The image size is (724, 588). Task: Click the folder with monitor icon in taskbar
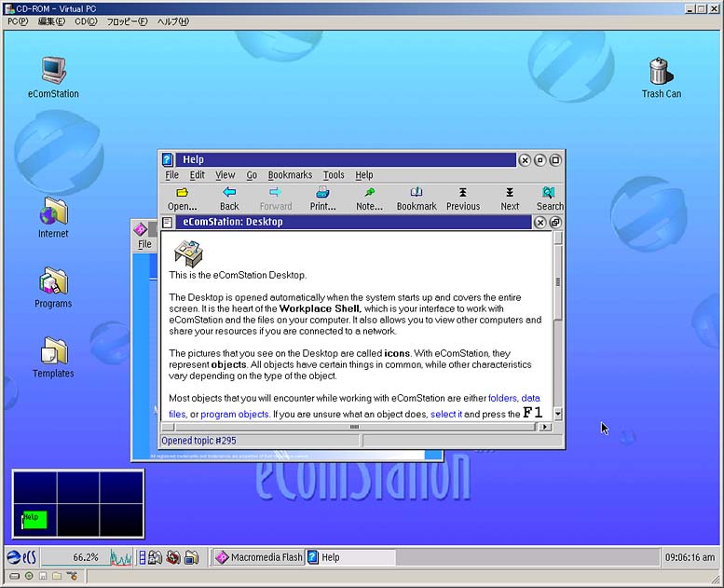[x=191, y=557]
